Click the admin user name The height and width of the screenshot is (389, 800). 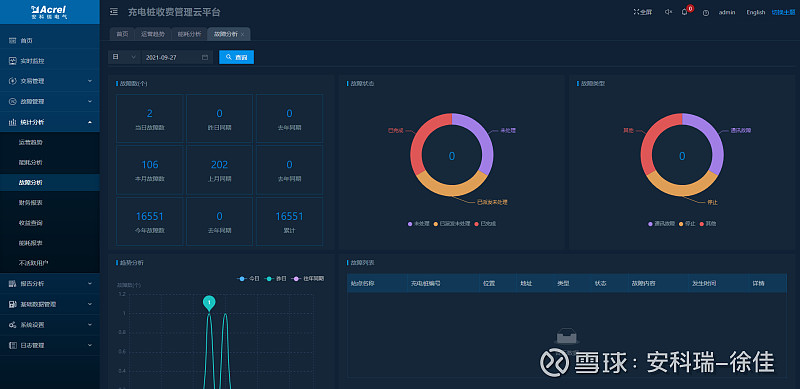coord(727,12)
